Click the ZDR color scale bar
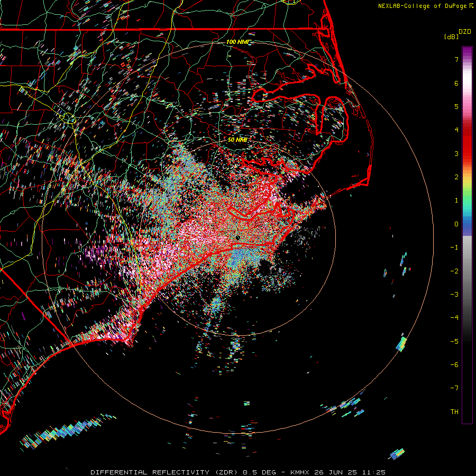Image resolution: width=476 pixels, height=476 pixels. pos(467,235)
